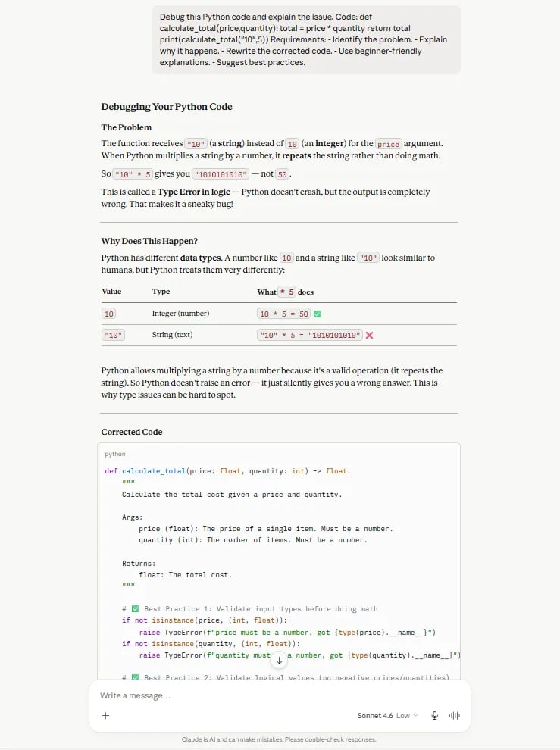The height and width of the screenshot is (750, 560).
Task: Click the Best Practice 1 comment line
Action: pos(250,609)
